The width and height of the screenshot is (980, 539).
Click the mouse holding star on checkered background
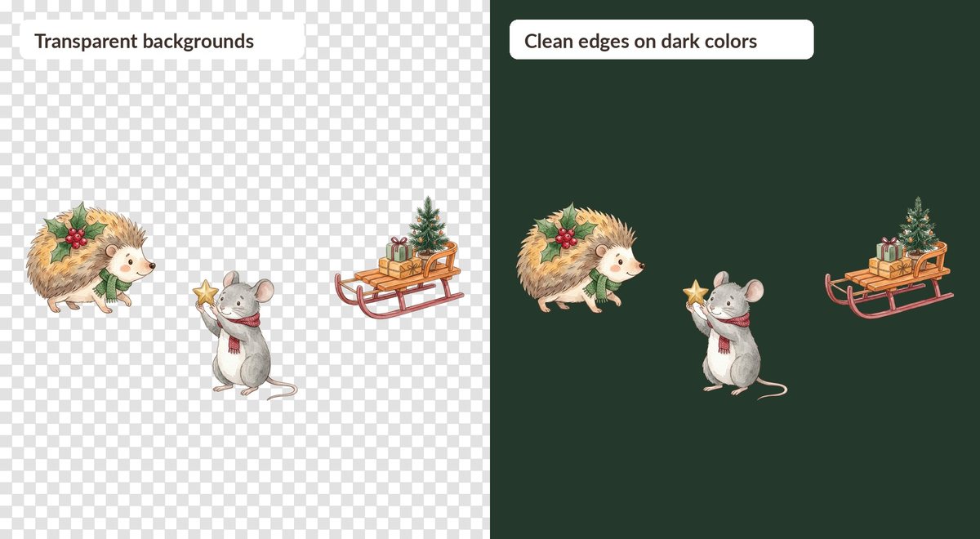coord(244,336)
